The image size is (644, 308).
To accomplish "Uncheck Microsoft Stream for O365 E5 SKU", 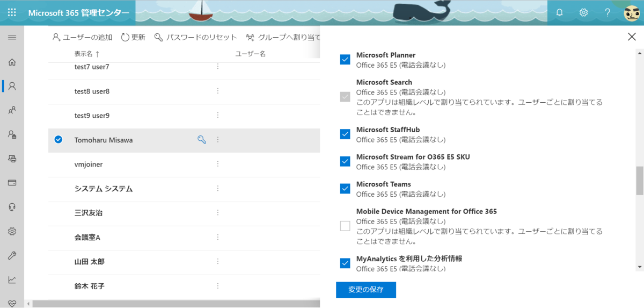I will pos(345,161).
